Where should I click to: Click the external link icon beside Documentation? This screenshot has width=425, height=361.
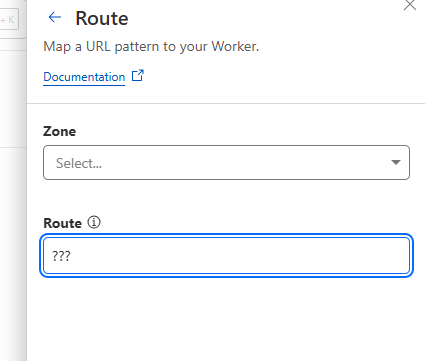(x=138, y=76)
